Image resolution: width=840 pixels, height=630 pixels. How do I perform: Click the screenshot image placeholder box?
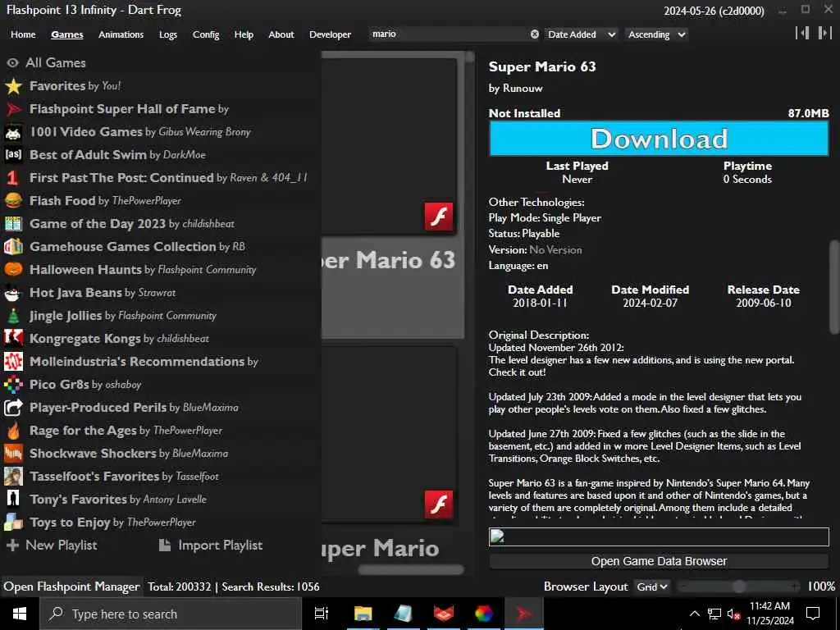[x=659, y=536]
